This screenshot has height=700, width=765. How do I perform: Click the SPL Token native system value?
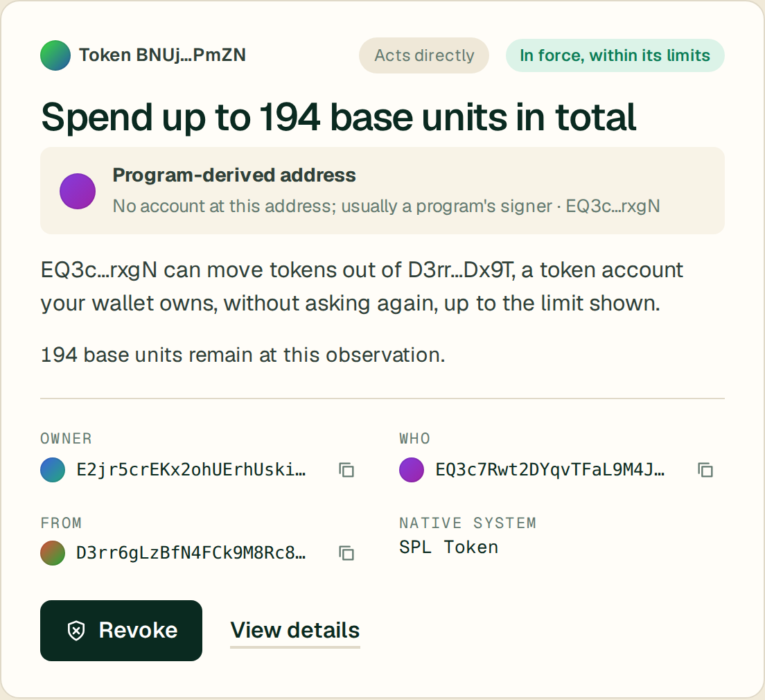click(449, 548)
